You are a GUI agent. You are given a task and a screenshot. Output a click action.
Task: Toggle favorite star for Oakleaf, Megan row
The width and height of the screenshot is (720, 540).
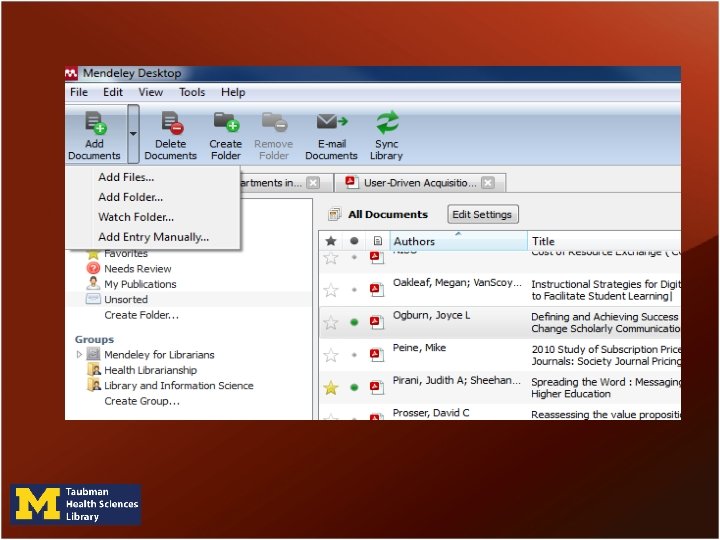(x=331, y=290)
